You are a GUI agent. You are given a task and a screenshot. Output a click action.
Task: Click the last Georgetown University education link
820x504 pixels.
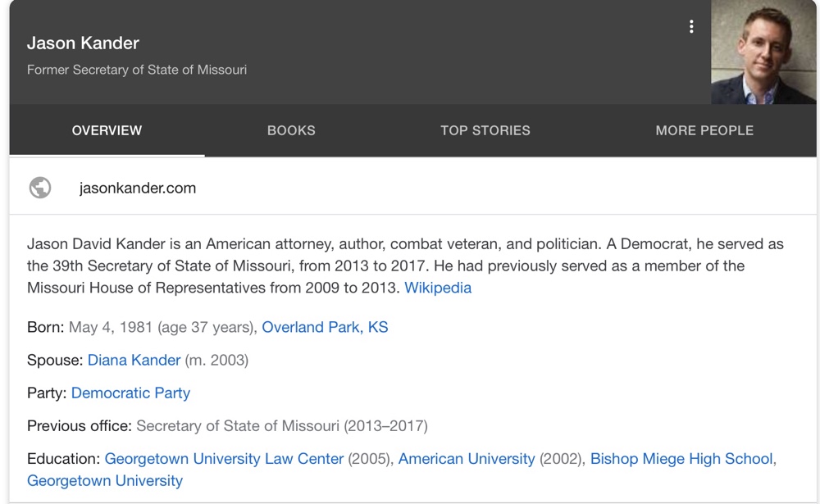tap(105, 480)
